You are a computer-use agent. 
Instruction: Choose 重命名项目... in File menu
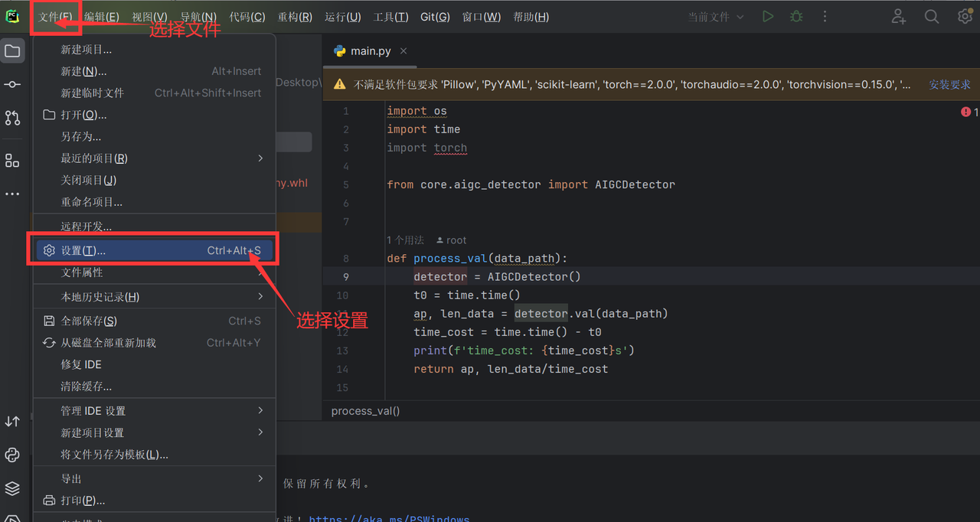155,202
